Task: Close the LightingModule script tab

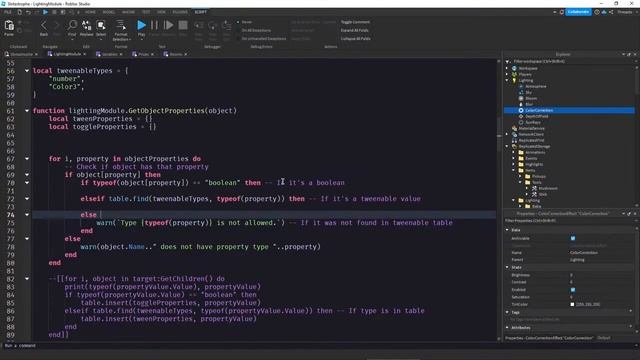Action: tap(84, 54)
